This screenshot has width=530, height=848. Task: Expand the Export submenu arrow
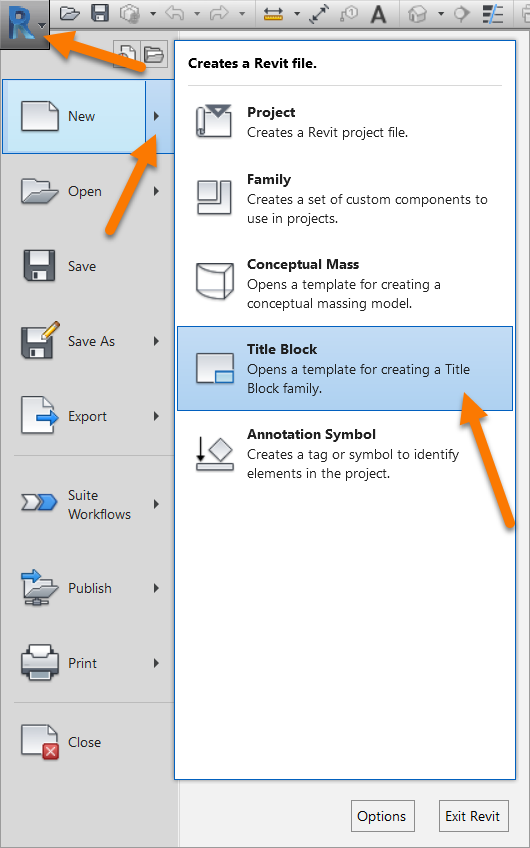pyautogui.click(x=156, y=416)
